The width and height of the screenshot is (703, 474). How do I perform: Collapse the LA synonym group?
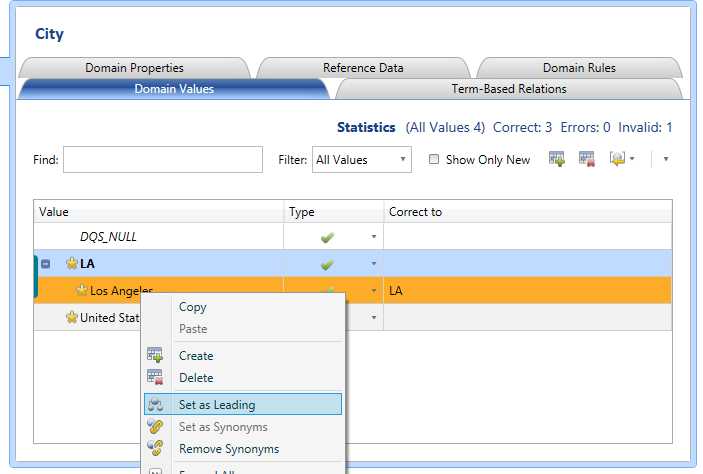(x=46, y=264)
